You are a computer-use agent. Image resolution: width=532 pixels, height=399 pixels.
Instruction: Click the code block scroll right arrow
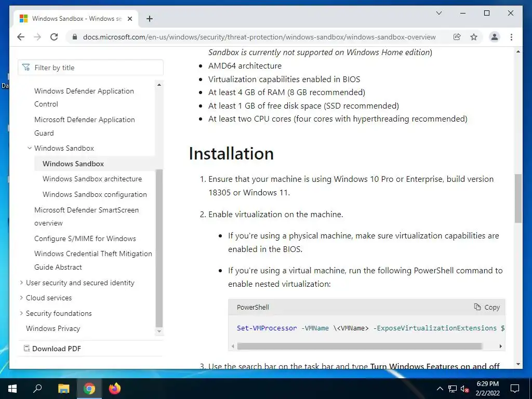500,346
